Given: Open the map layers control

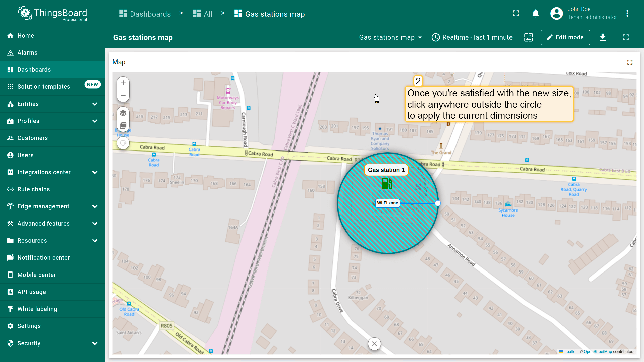Looking at the screenshot, I should [123, 113].
